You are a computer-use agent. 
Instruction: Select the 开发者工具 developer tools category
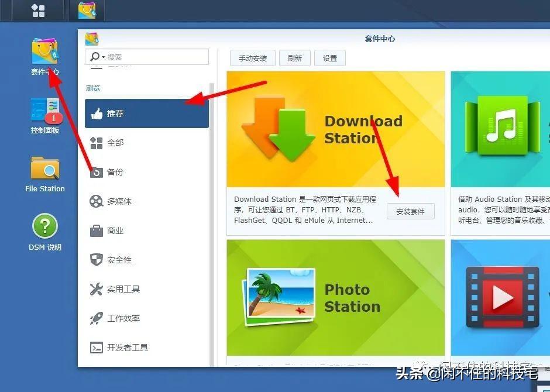point(147,348)
